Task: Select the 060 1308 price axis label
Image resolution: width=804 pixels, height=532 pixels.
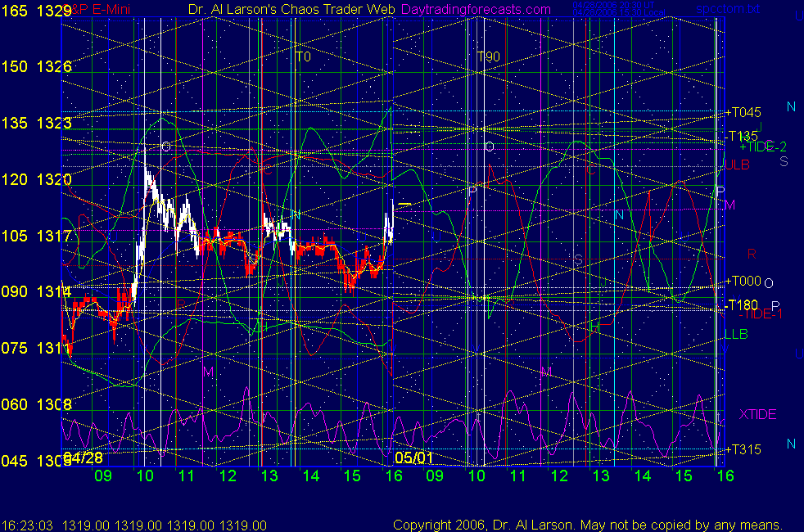Action: coord(36,404)
